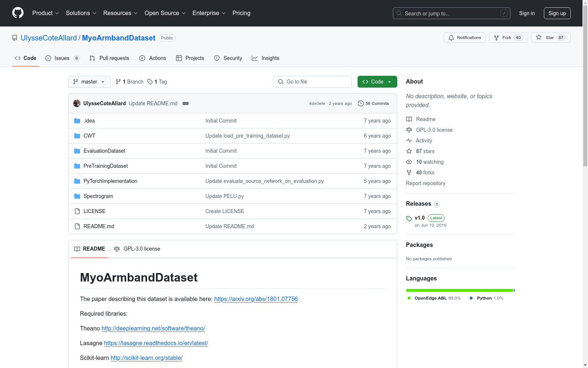This screenshot has height=368, width=588.
Task: Click the fork icon in Fork button
Action: 496,38
